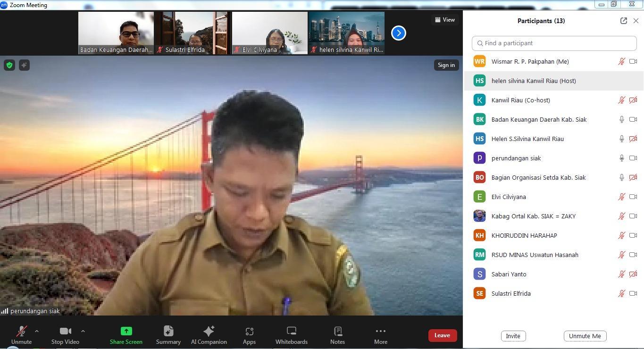Expand audio options arrow beside Unmute

pyautogui.click(x=37, y=331)
